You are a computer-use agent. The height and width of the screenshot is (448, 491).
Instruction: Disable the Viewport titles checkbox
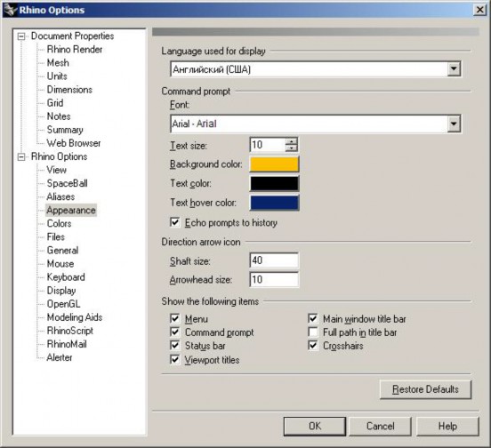pos(174,359)
